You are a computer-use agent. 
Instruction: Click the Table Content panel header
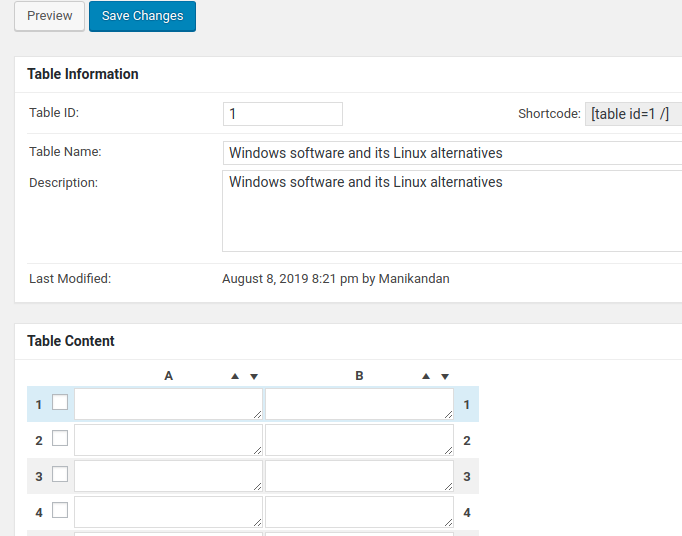pos(71,341)
